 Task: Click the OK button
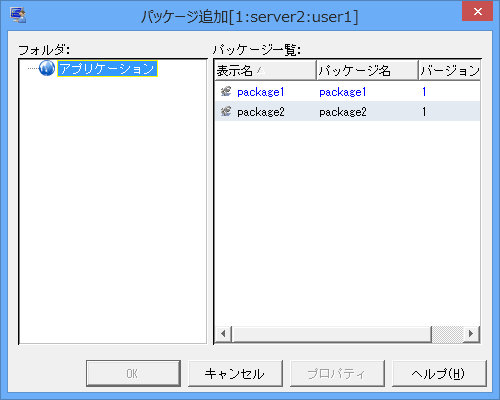133,373
